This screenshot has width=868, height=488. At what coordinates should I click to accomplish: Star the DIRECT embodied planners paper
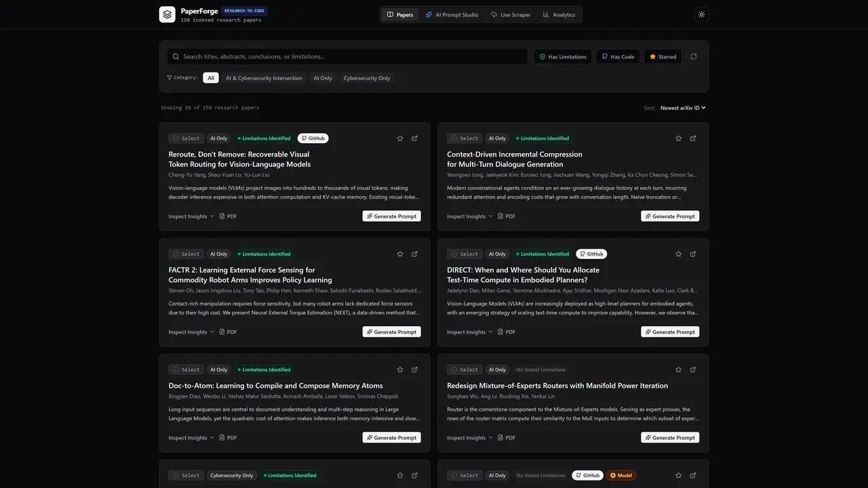click(678, 254)
